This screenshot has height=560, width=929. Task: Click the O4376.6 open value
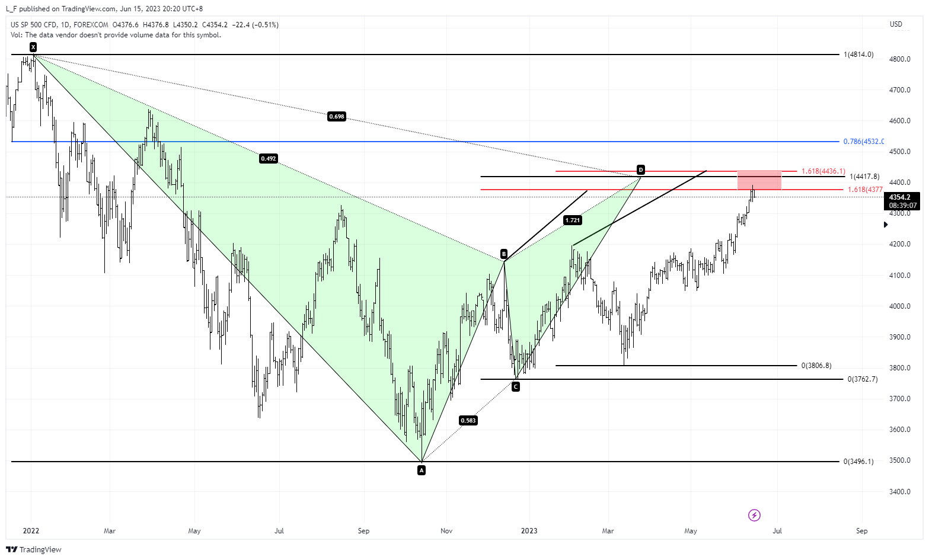[x=126, y=25]
